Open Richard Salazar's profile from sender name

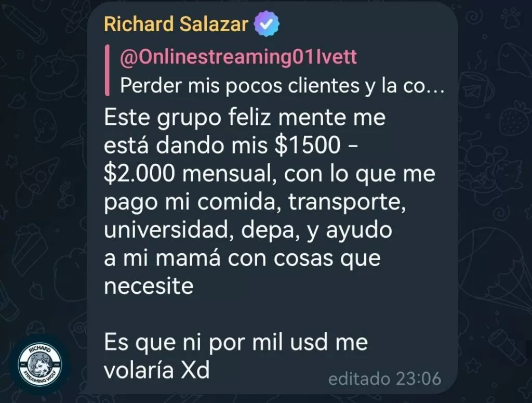pyautogui.click(x=176, y=24)
